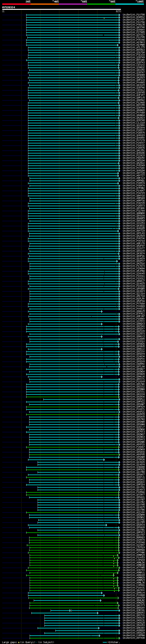Select the UniRef100_P16032 label
This screenshot has height=644, width=146.
click(134, 145)
